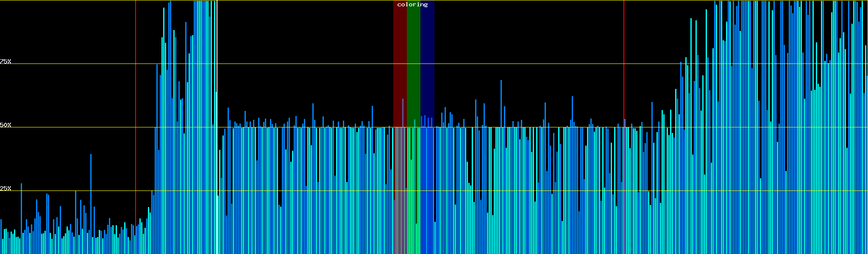Click the 50% axis label
This screenshot has width=868, height=254.
[6, 125]
